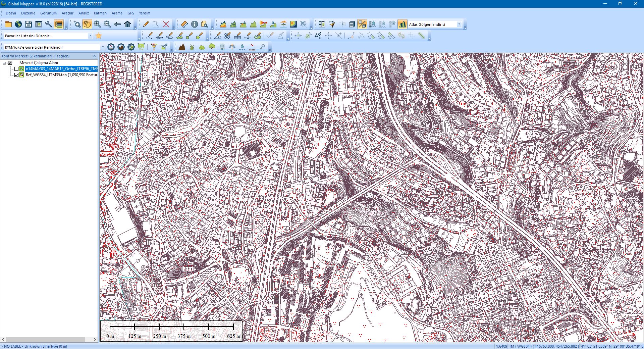The width and height of the screenshot is (644, 349).
Task: Open the Katman menu
Action: [100, 13]
